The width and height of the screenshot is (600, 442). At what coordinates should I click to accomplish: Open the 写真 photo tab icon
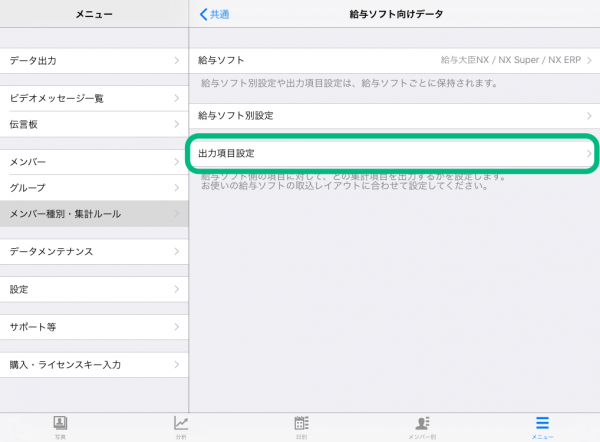[59, 423]
